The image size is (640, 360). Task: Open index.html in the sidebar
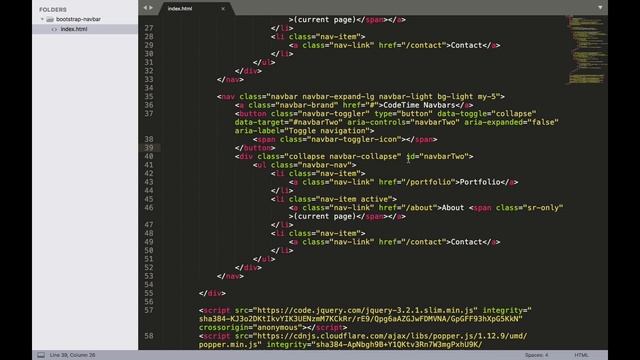pos(74,29)
